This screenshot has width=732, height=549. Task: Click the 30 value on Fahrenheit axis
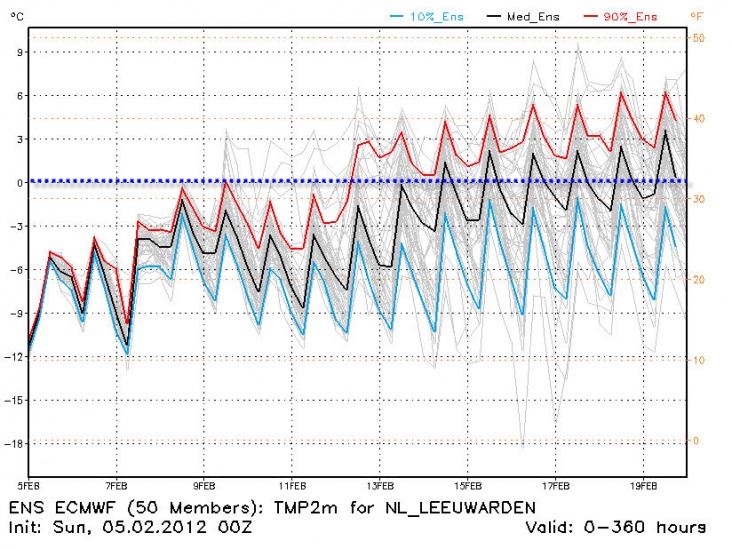pyautogui.click(x=698, y=199)
